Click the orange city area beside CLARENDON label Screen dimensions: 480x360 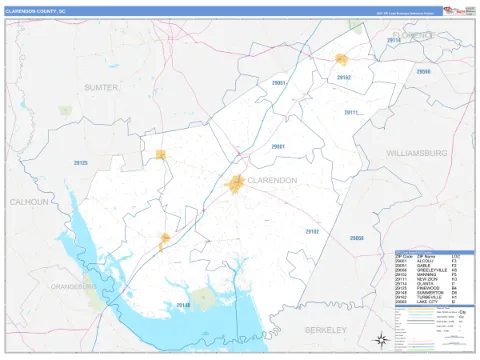236,184
